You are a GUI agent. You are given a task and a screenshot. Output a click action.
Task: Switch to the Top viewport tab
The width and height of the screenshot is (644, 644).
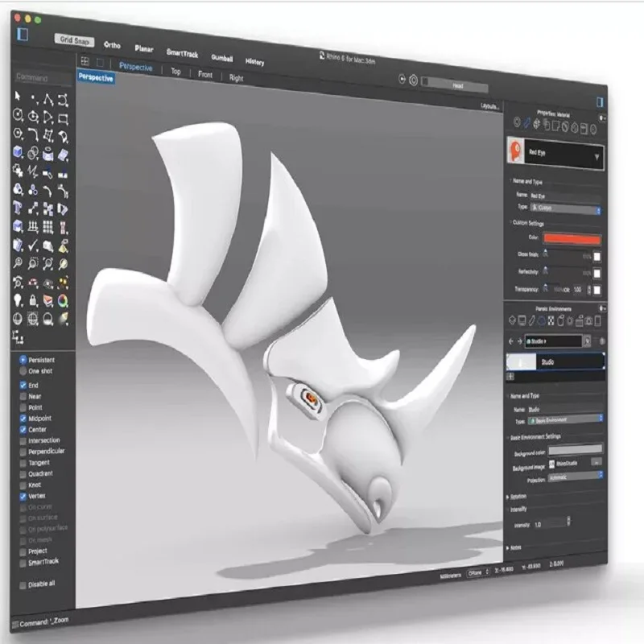(x=175, y=72)
